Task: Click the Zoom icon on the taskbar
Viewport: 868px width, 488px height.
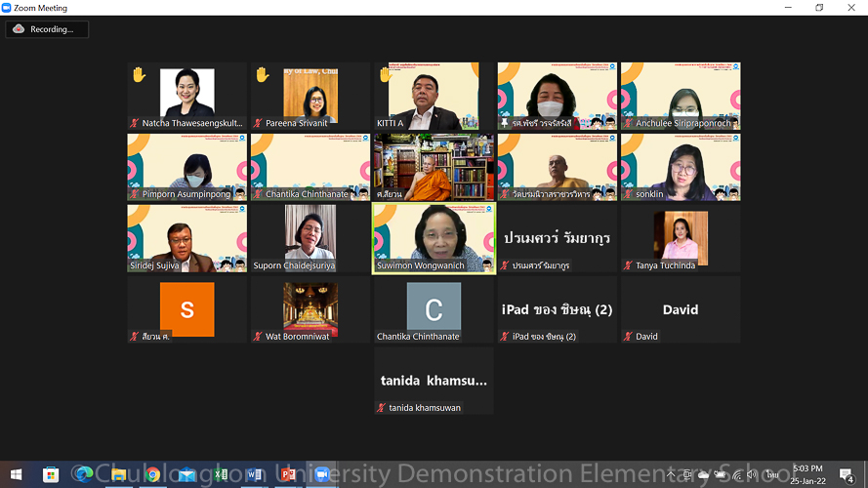Action: (x=322, y=475)
